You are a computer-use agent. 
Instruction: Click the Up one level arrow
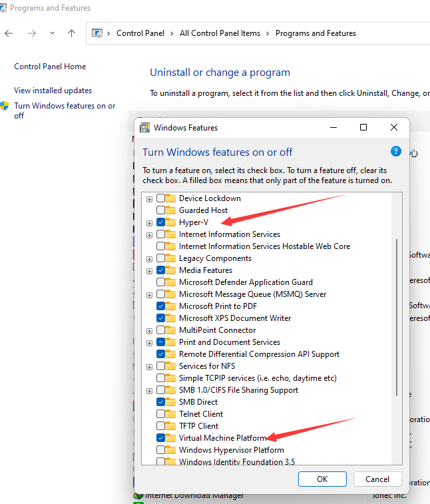click(72, 33)
